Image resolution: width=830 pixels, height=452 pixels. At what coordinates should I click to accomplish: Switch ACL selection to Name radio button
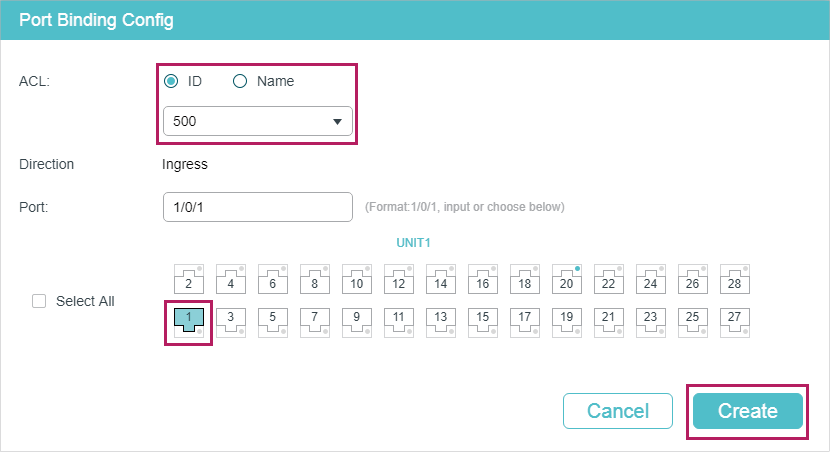coord(240,81)
